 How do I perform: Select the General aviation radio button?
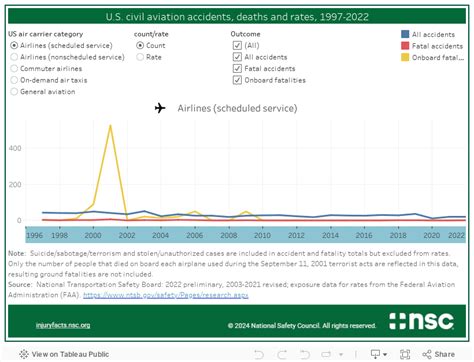tap(14, 92)
